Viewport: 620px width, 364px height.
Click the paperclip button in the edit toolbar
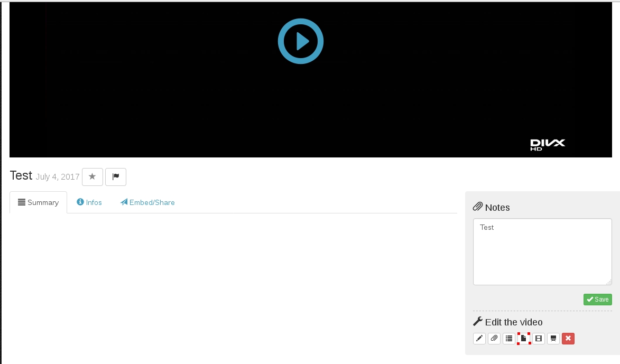[x=494, y=339]
